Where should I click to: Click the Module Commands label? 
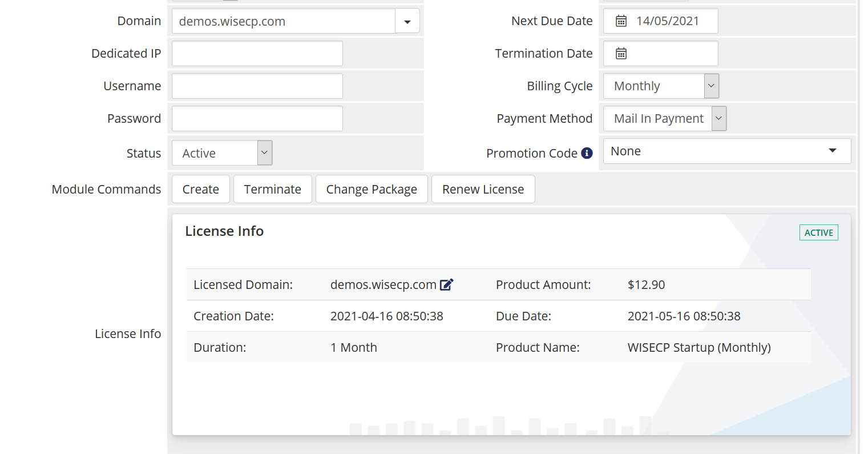tap(107, 189)
